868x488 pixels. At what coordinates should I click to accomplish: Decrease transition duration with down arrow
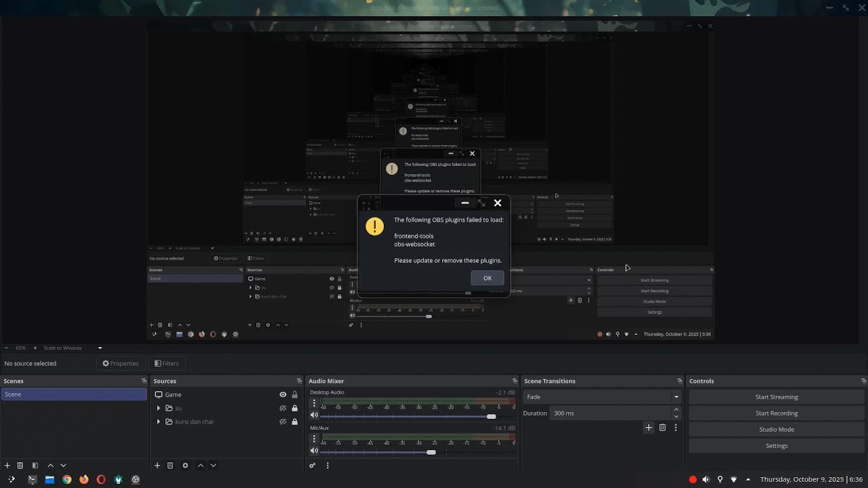pyautogui.click(x=676, y=416)
